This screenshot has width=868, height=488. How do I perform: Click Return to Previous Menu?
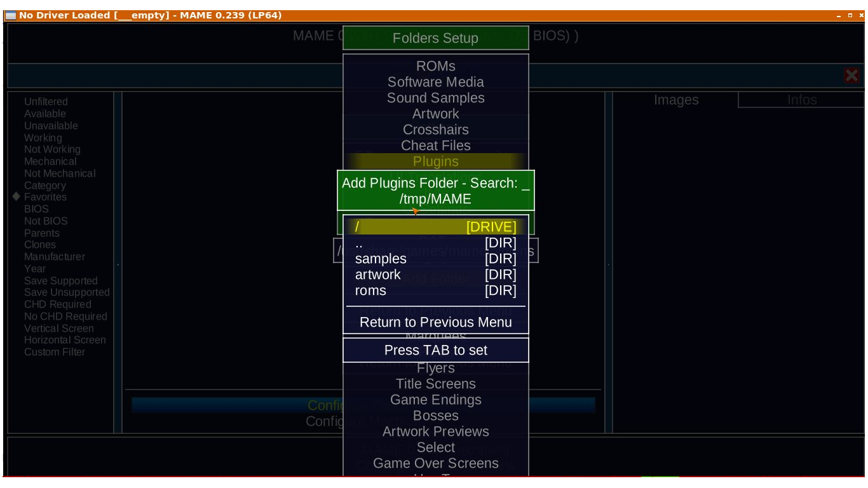tap(435, 322)
